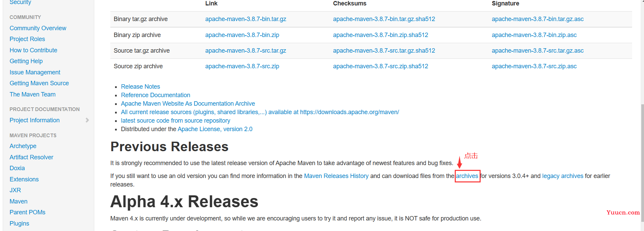Click the Signature column header
644x231 pixels.
[x=505, y=3]
